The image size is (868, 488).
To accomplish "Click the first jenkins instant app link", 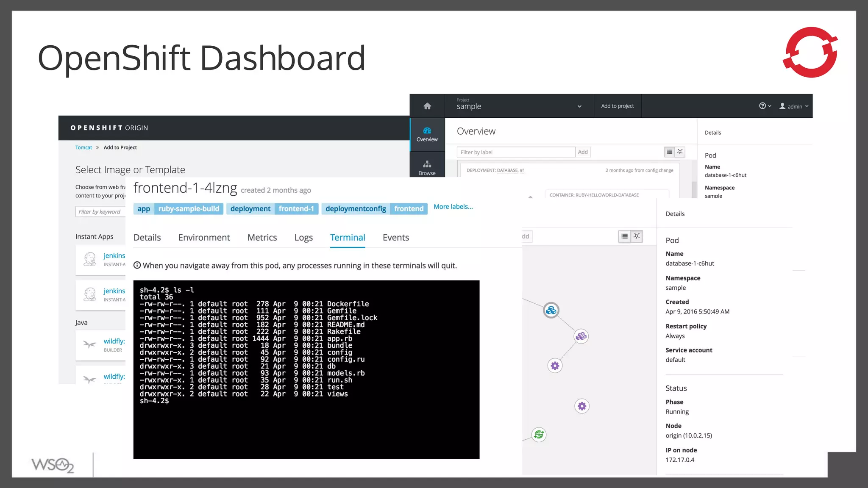I will [x=114, y=255].
